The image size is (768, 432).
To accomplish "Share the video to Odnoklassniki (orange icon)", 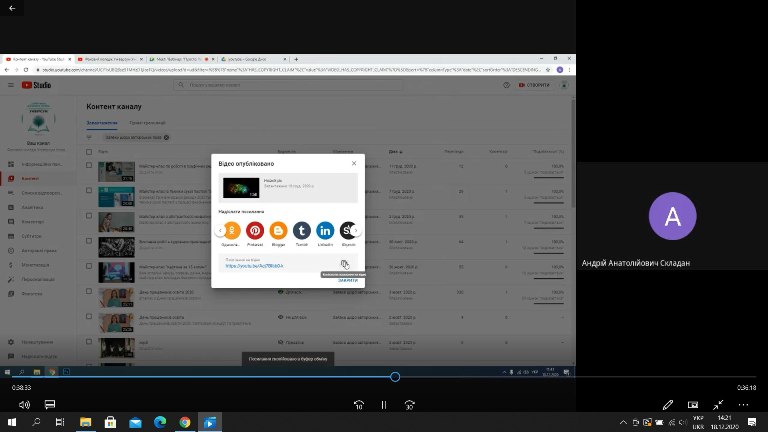I will 233,230.
